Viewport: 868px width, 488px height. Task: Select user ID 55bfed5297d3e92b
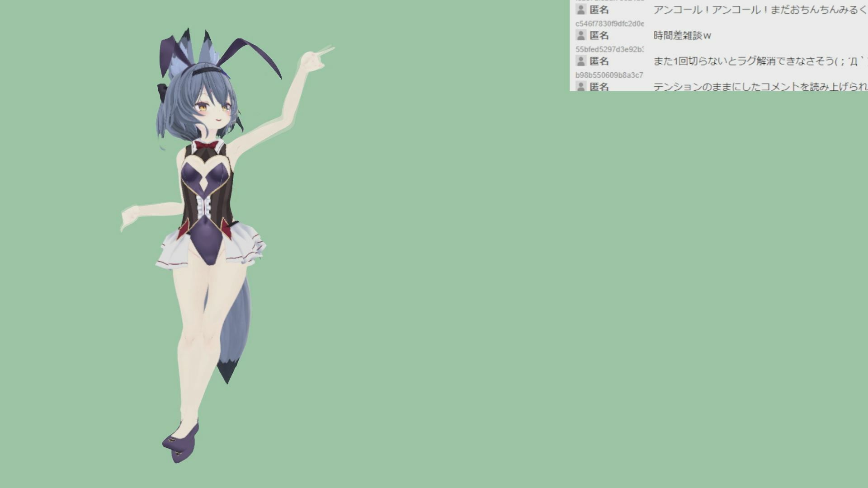(x=609, y=49)
